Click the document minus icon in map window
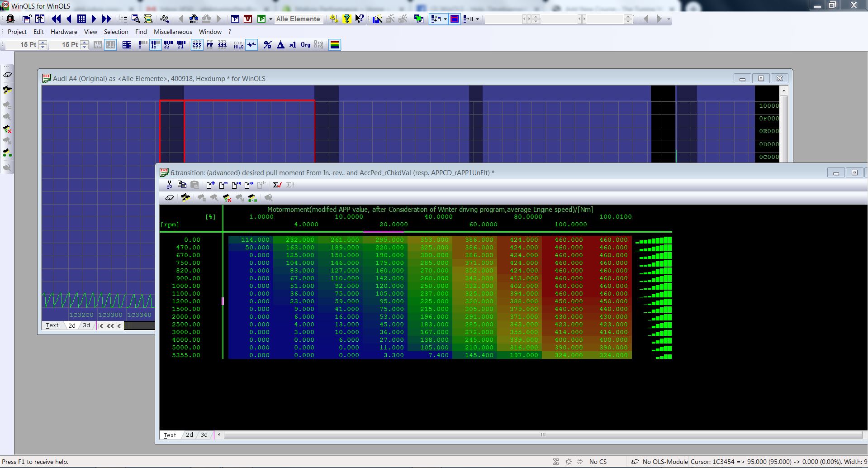 pos(223,185)
